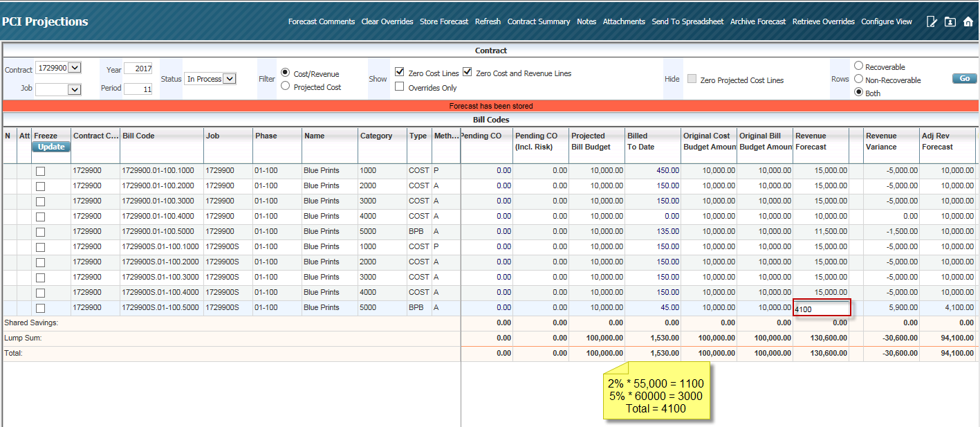The image size is (980, 427).
Task: Open the edit document icon in the header
Action: coord(932,21)
